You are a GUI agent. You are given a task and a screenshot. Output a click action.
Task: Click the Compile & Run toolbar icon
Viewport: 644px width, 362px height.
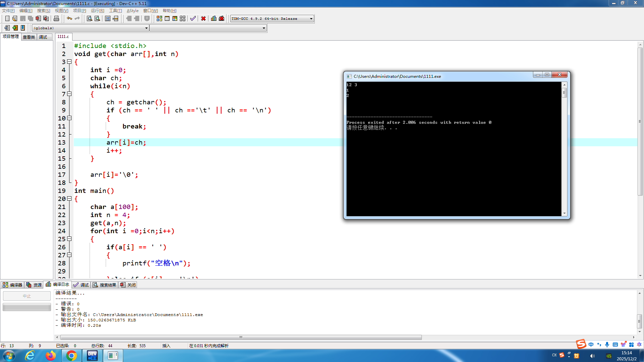click(x=175, y=18)
